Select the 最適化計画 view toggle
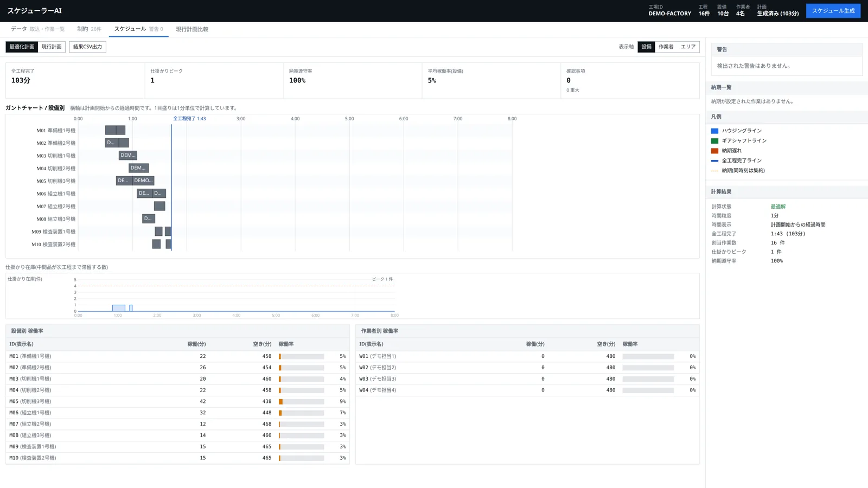868x488 pixels. 22,47
